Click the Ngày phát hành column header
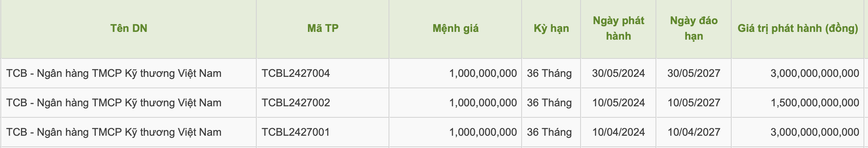This screenshot has width=868, height=148. coord(618,28)
